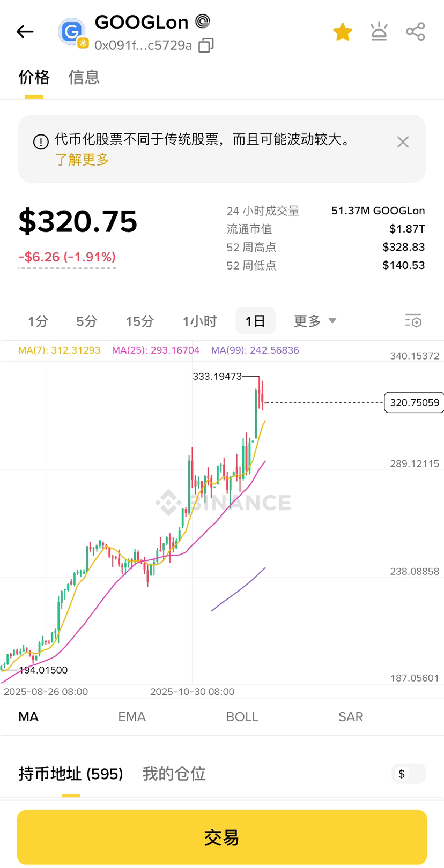Enable the EMA indicator
This screenshot has height=868, width=444.
tap(132, 717)
